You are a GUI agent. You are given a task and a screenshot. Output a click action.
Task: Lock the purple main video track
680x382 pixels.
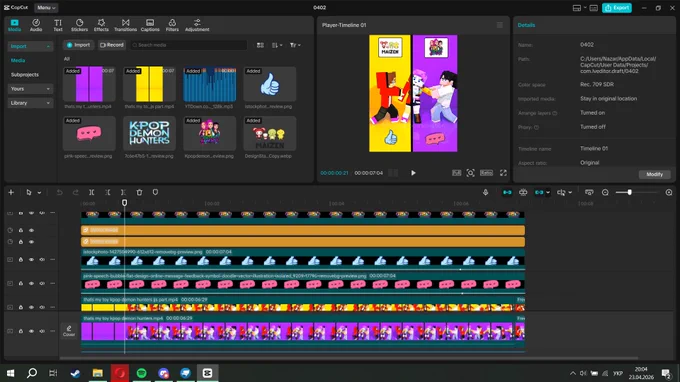pos(20,331)
